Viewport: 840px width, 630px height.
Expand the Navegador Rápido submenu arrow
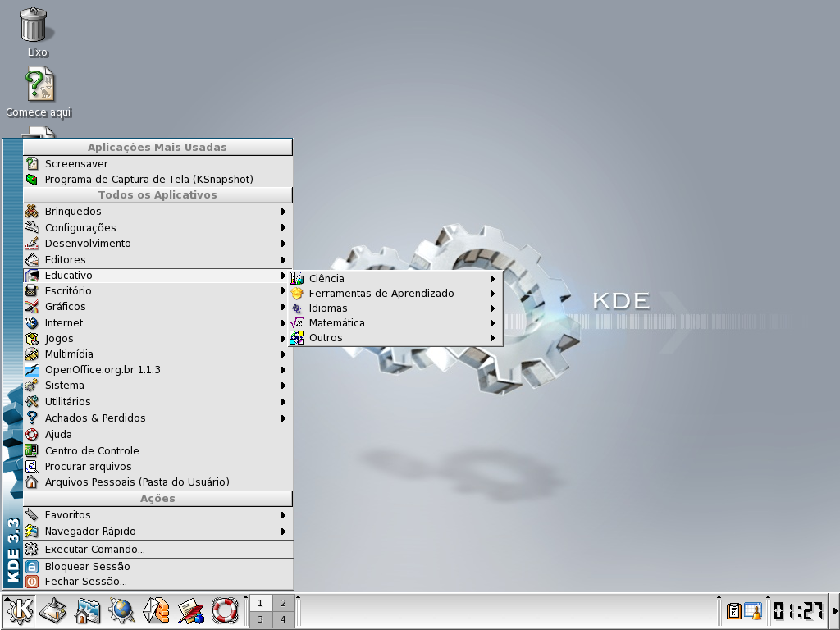coord(283,532)
